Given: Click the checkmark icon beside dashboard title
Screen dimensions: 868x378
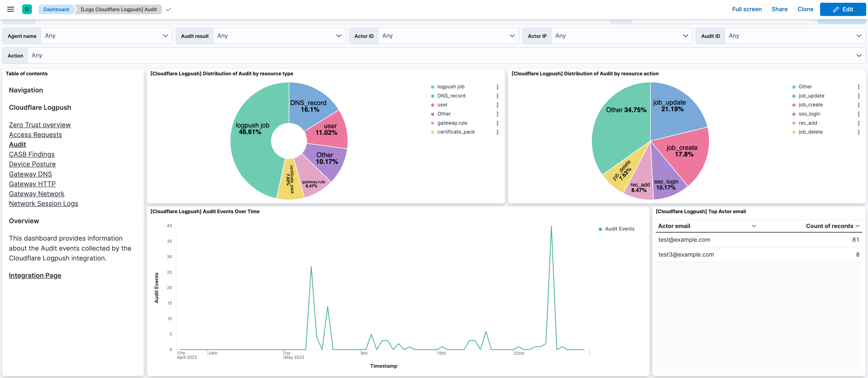Looking at the screenshot, I should pyautogui.click(x=168, y=9).
